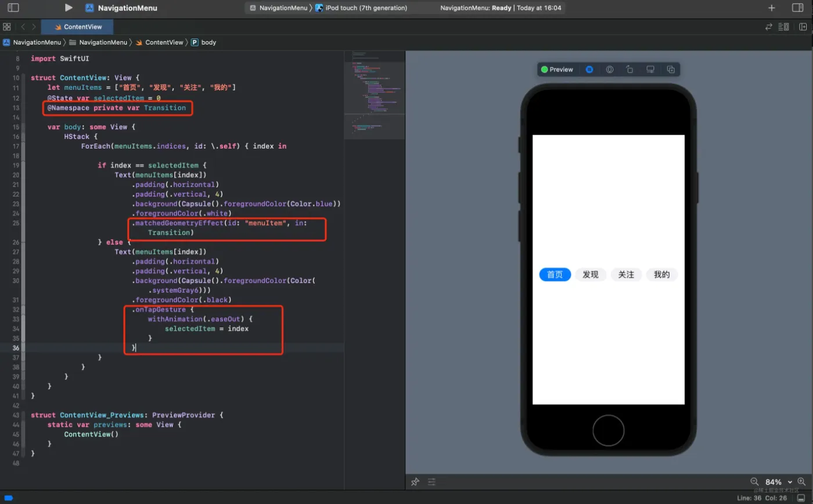Toggle the inspector sidebar
This screenshot has height=504, width=813.
(x=798, y=8)
